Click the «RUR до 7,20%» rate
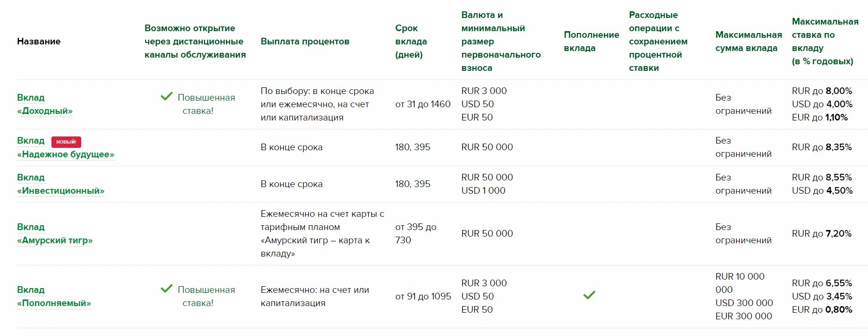This screenshot has height=333, width=868. click(x=821, y=234)
